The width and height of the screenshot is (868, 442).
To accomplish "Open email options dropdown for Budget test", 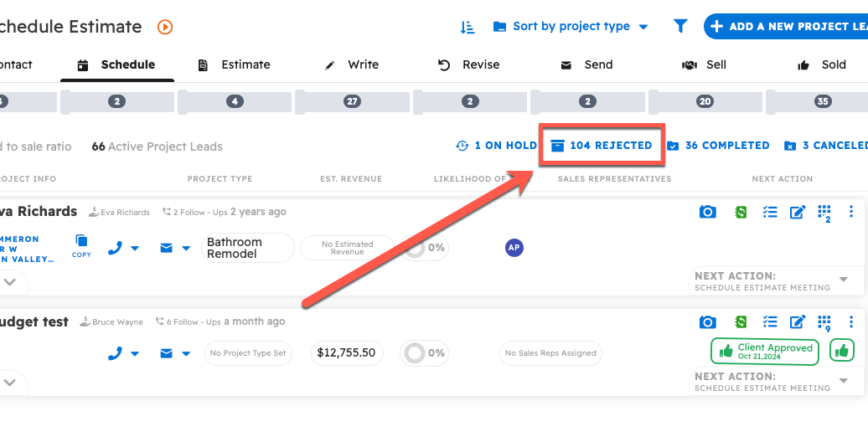I will click(185, 354).
